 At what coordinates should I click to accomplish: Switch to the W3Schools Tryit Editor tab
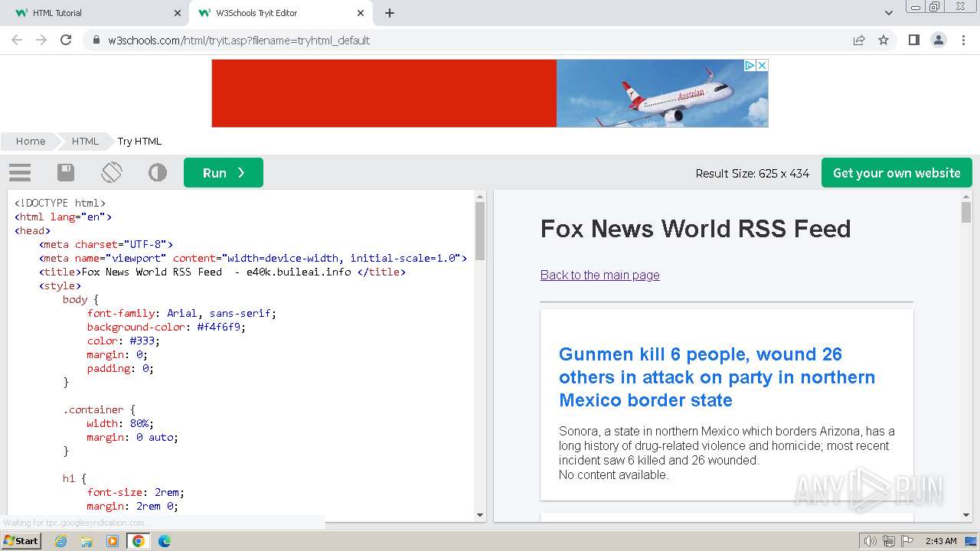point(281,13)
